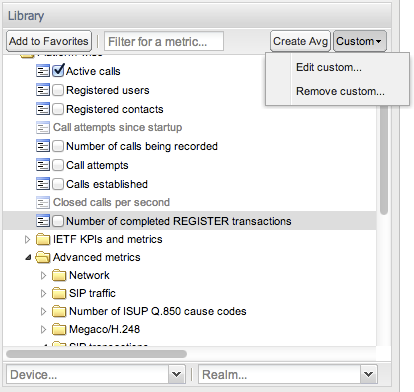Screen dimensions: 414x392
Task: Uncheck the Active calls checkbox
Action: click(58, 71)
